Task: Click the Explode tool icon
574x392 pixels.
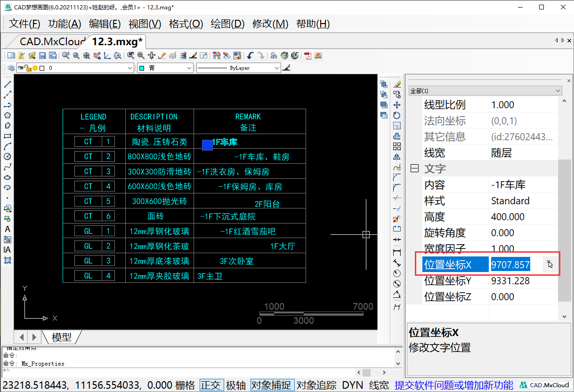Action: coord(397,219)
